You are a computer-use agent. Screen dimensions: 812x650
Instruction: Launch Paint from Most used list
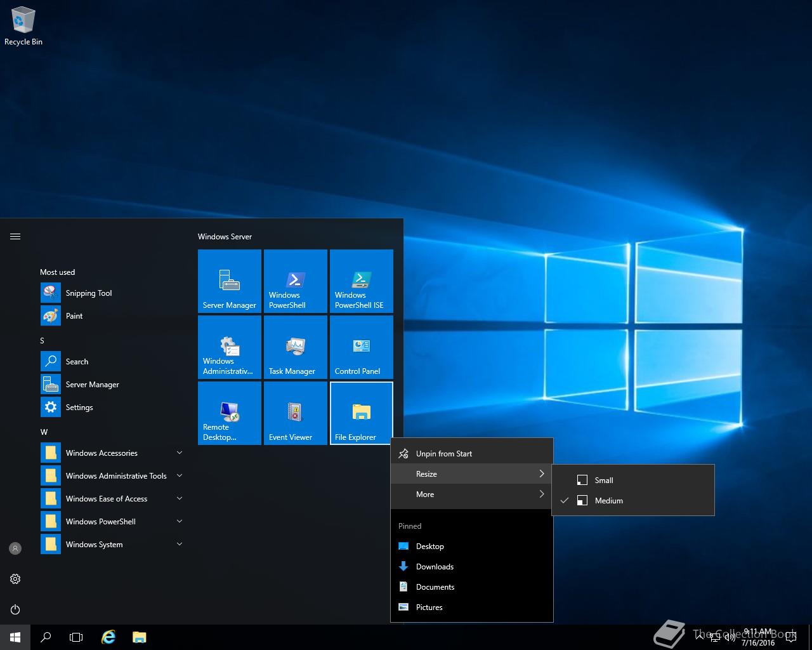pyautogui.click(x=112, y=316)
